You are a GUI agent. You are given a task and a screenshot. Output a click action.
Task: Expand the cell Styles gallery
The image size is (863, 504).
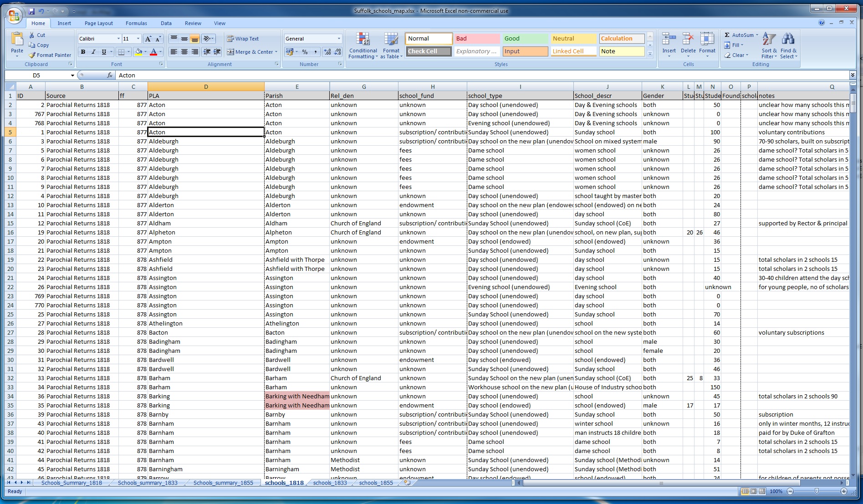650,54
